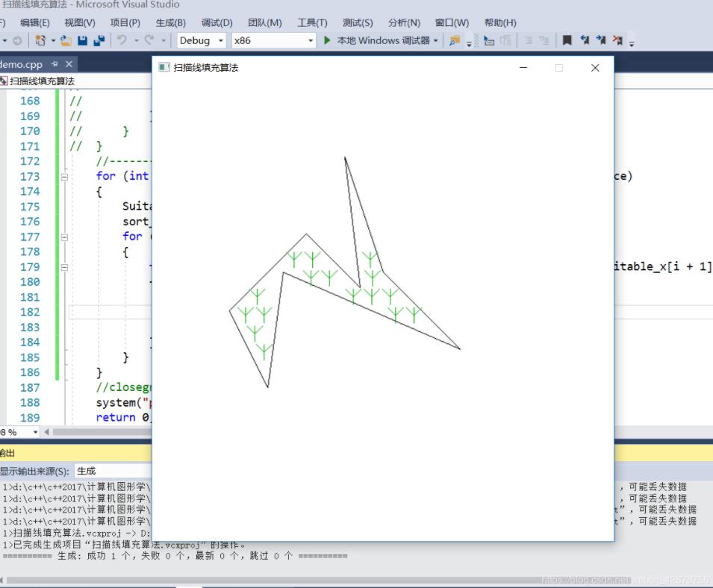Click the Open File folder icon

pos(66,40)
